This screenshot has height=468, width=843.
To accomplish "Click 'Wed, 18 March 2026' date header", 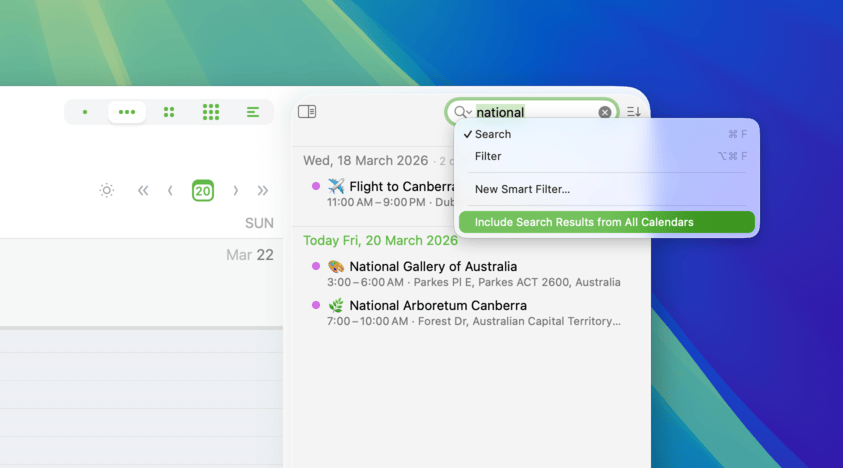I will pyautogui.click(x=366, y=161).
